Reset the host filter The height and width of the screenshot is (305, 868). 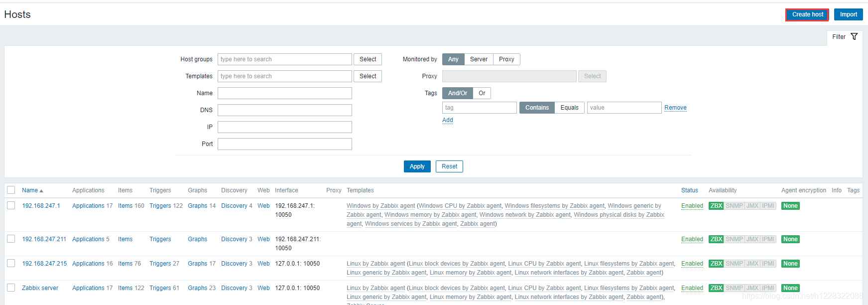coord(449,166)
